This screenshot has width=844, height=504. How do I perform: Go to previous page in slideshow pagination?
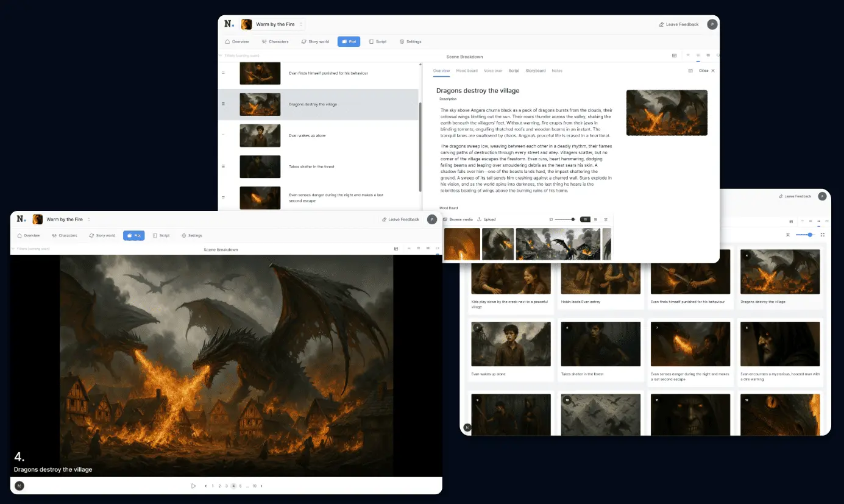(x=205, y=486)
